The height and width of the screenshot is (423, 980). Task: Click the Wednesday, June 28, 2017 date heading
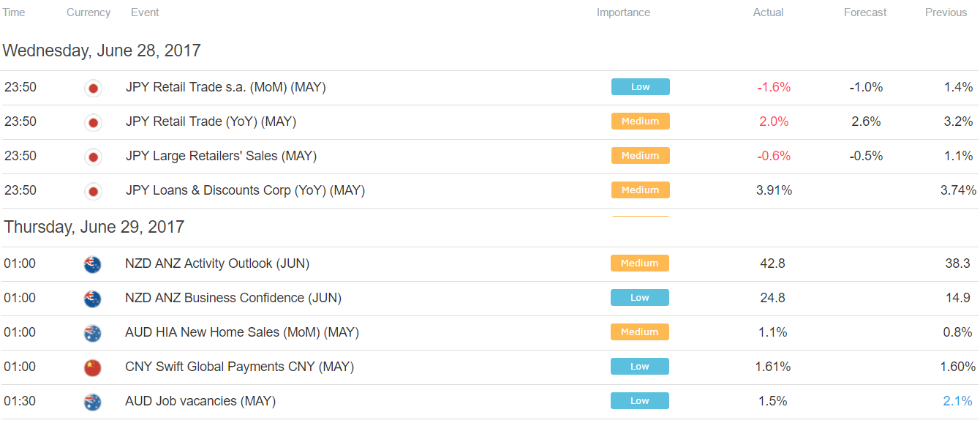tap(102, 50)
